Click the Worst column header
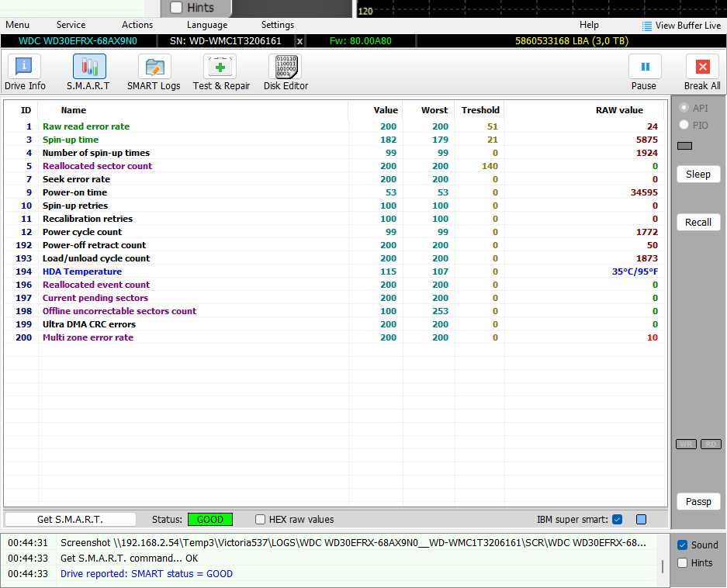Viewport: 727px width, 588px height. pos(434,110)
